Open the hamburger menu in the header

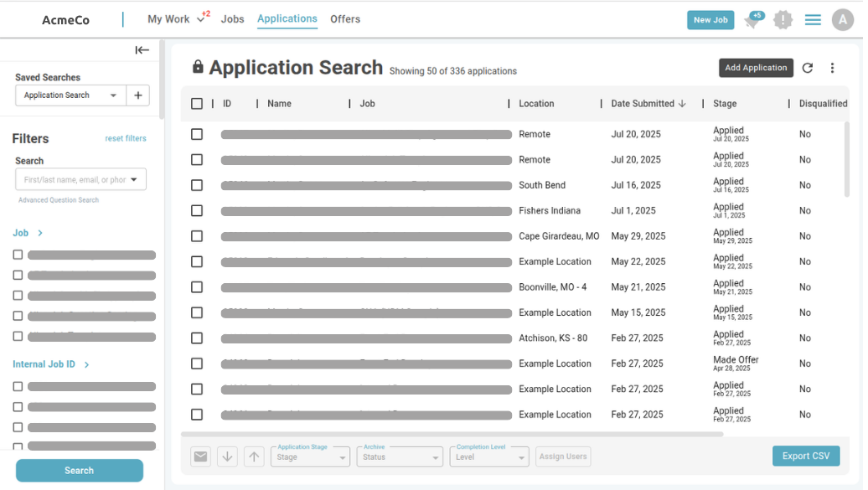point(813,20)
